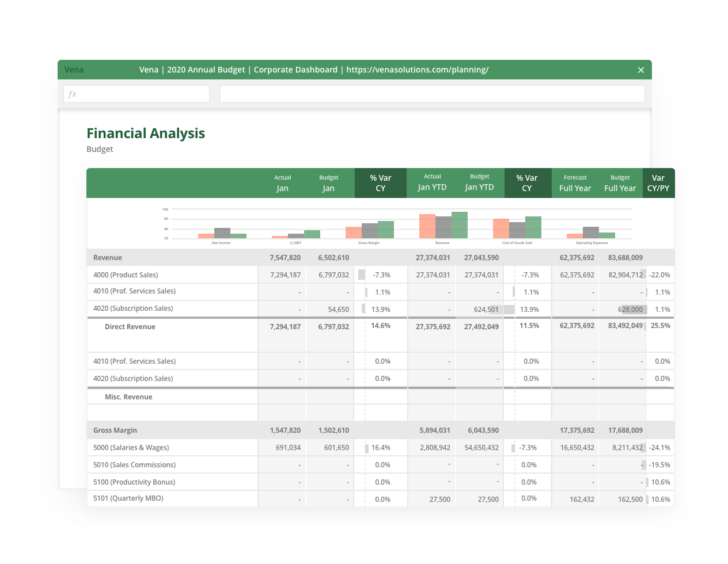728x564 pixels.
Task: Click the 4020 (Subscription Sales) account row
Action: coord(133,308)
